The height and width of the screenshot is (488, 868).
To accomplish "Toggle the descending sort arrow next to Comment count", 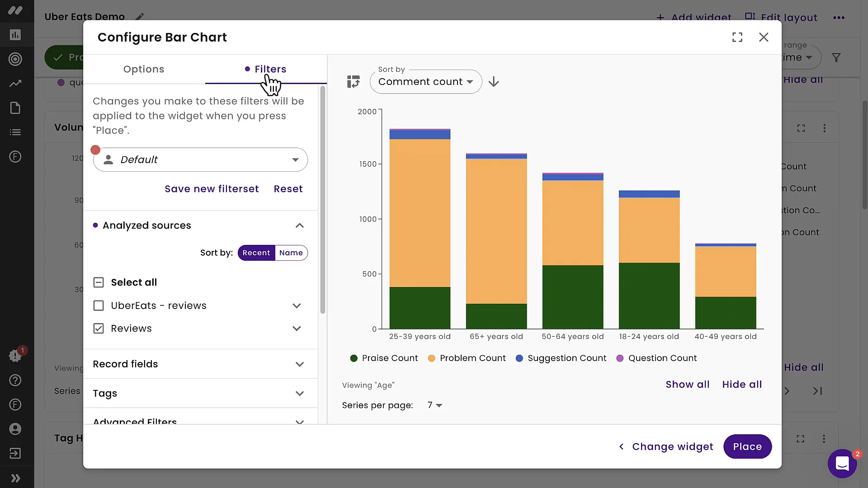I will coord(494,81).
